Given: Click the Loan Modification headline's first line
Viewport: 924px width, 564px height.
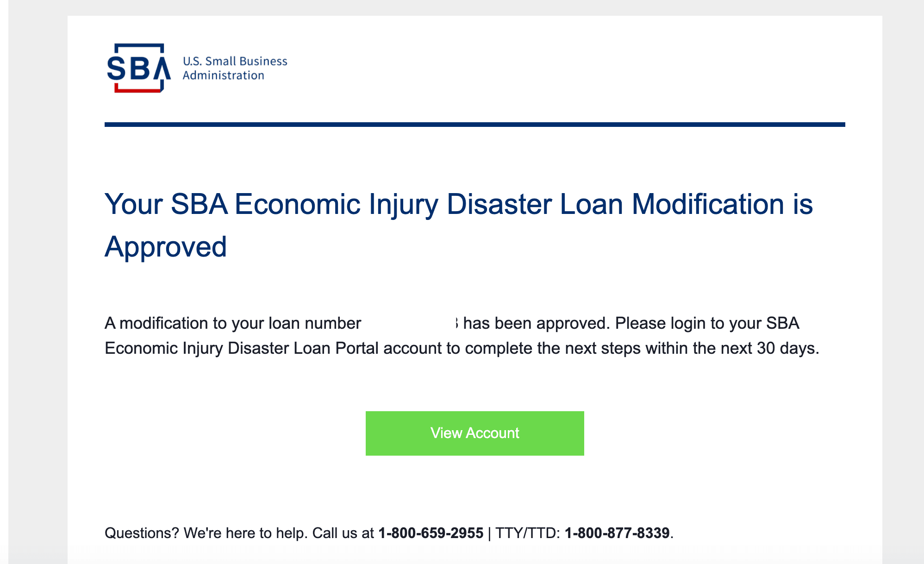Looking at the screenshot, I should point(459,204).
